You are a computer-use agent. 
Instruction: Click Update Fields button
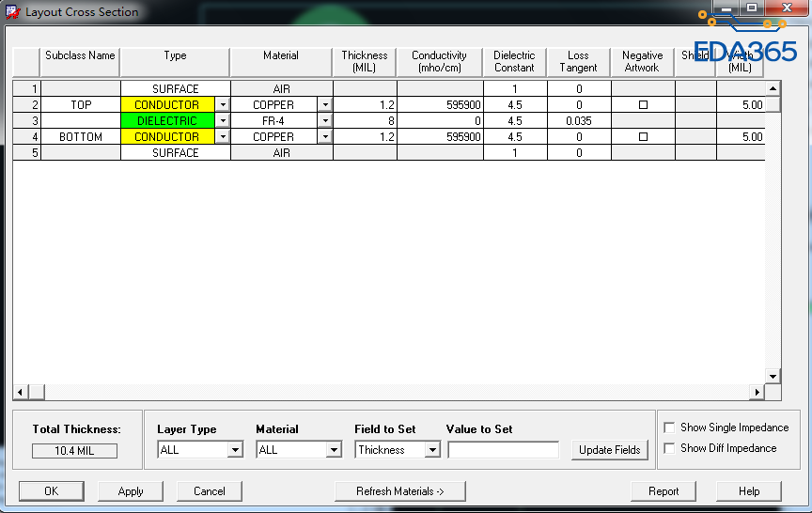pos(610,450)
